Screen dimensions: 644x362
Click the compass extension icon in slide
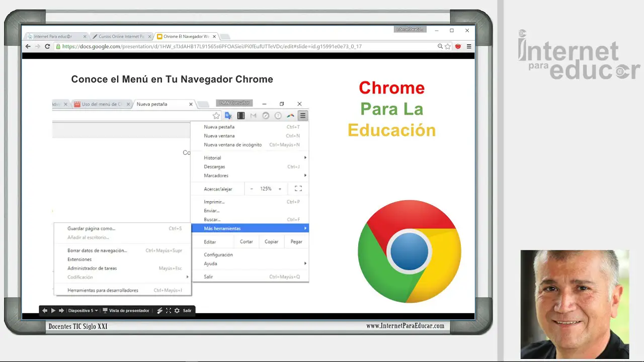pyautogui.click(x=266, y=116)
